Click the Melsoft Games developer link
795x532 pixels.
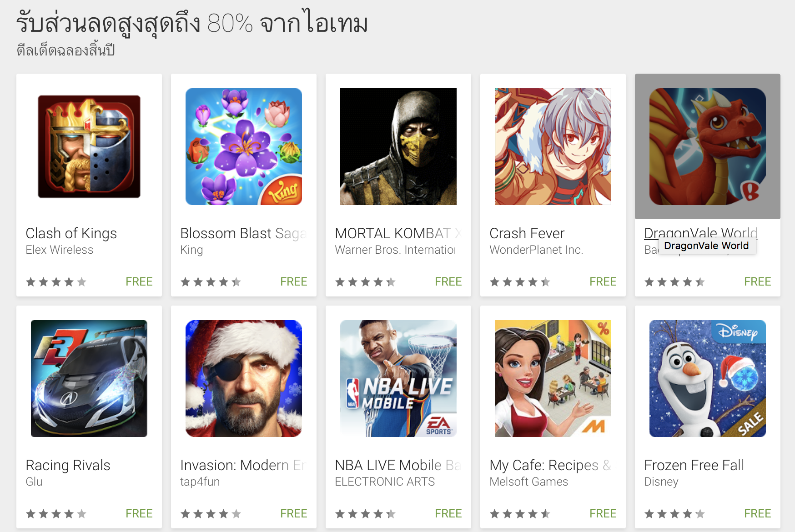click(529, 482)
